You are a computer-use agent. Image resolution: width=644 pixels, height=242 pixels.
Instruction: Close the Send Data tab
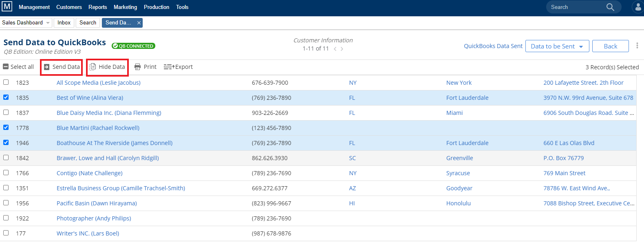(139, 23)
